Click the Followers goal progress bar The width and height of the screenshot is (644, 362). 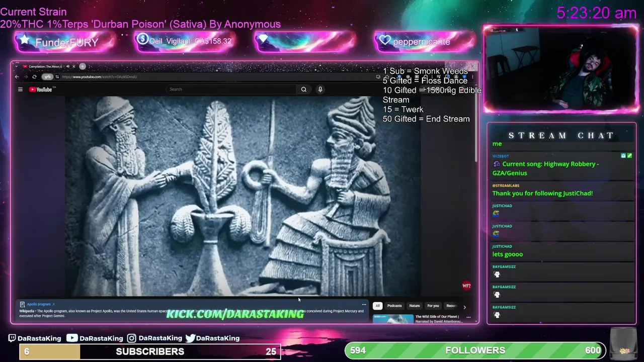coord(475,350)
